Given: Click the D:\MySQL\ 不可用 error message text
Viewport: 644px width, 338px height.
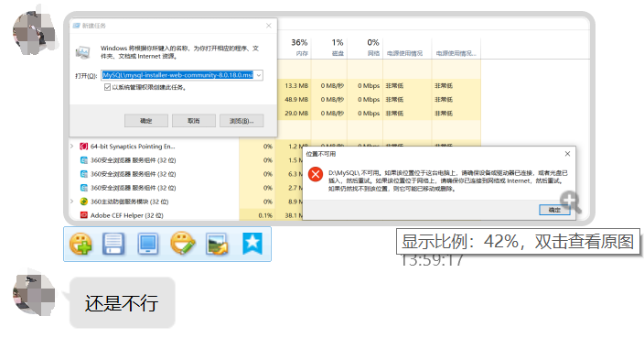Looking at the screenshot, I should pyautogui.click(x=448, y=180).
